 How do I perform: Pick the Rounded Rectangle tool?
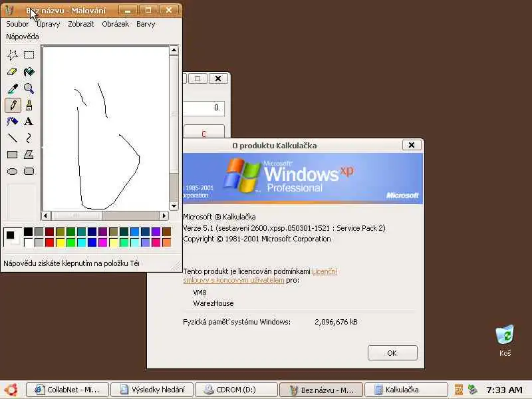click(x=29, y=172)
